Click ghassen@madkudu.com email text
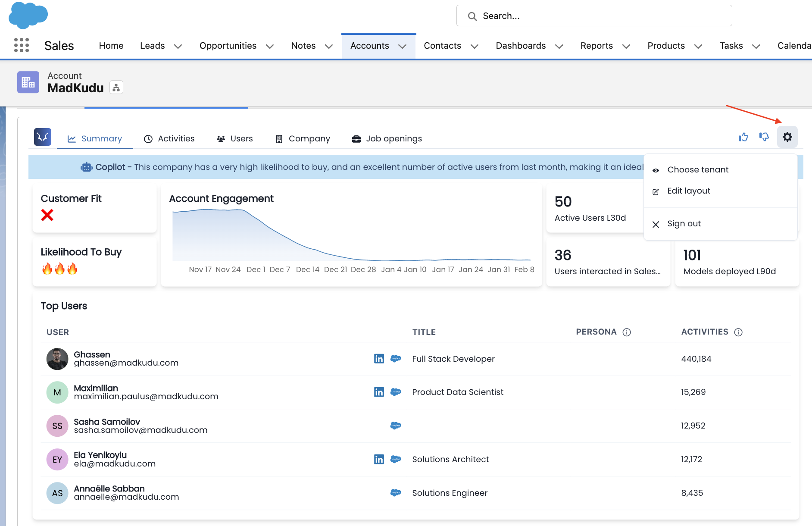 click(126, 363)
